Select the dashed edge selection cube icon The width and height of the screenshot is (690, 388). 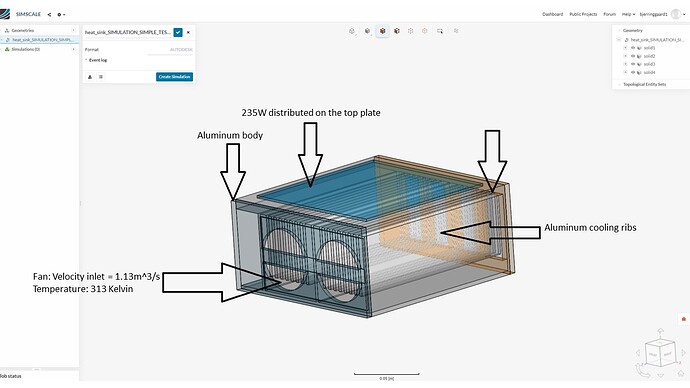(x=411, y=31)
